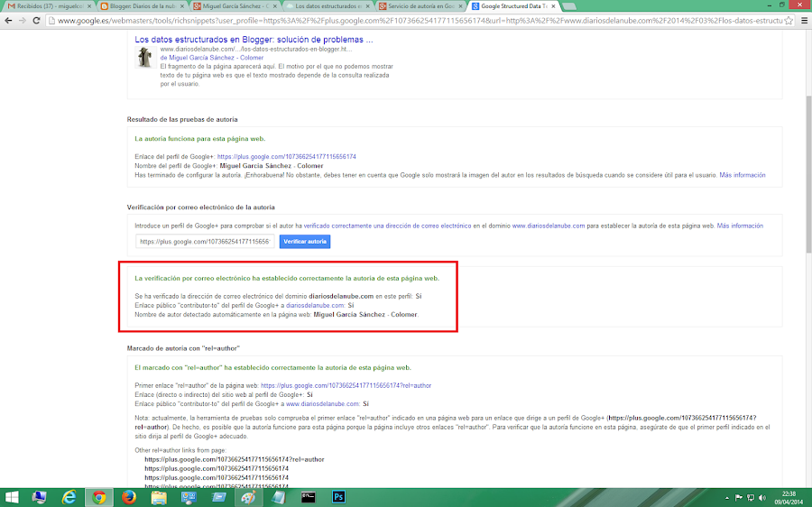The height and width of the screenshot is (507, 812).
Task: Click the green text El marcado con "rel=author" ha establecido
Action: click(272, 368)
